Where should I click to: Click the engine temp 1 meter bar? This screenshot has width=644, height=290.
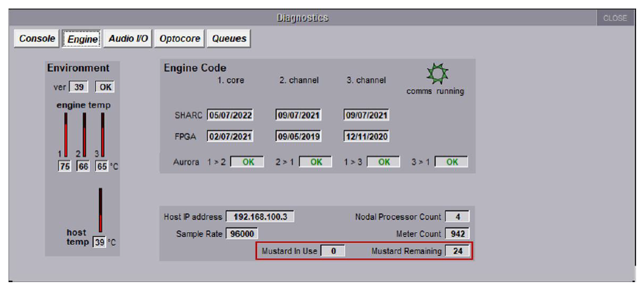[x=66, y=135]
